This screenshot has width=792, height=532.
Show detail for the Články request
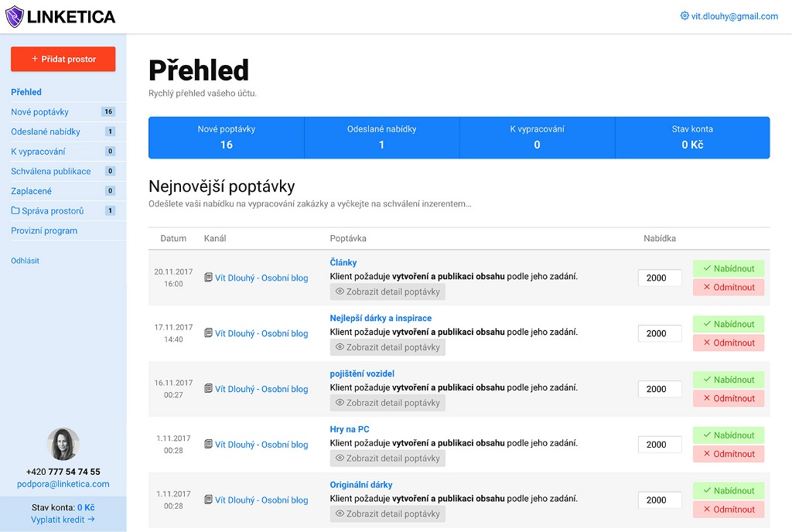tap(387, 292)
